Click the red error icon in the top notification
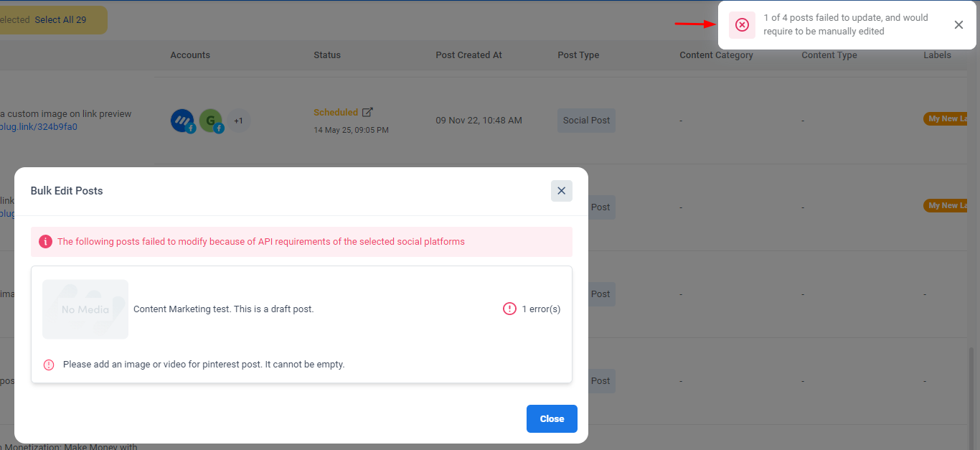 click(742, 25)
